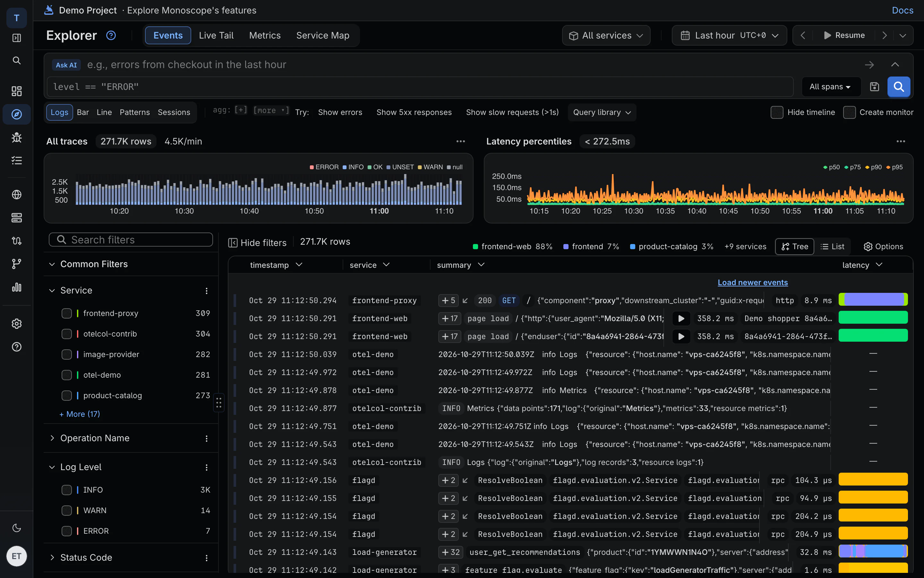Viewport: 924px width, 578px height.
Task: Check the otelcol-contrib service filter
Action: pyautogui.click(x=66, y=334)
